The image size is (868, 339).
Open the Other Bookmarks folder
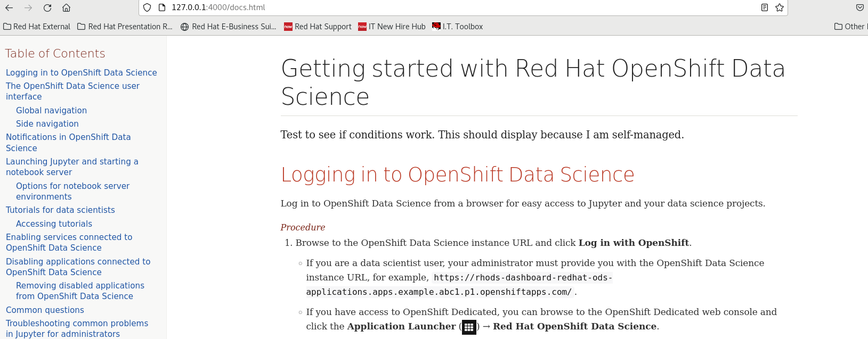850,27
